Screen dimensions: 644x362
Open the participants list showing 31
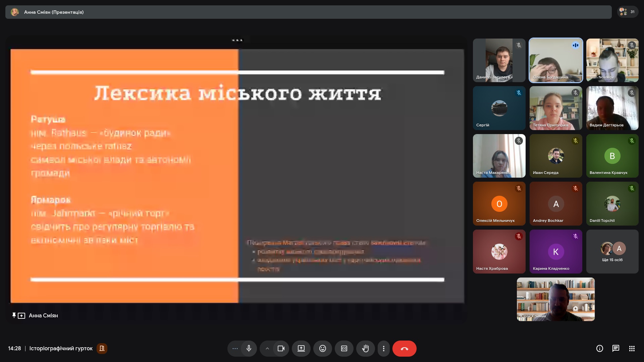click(627, 12)
